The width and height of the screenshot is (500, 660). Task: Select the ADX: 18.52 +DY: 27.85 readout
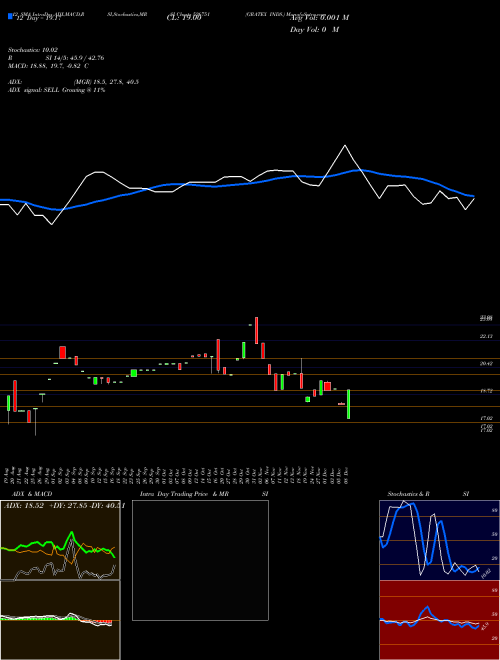click(64, 506)
